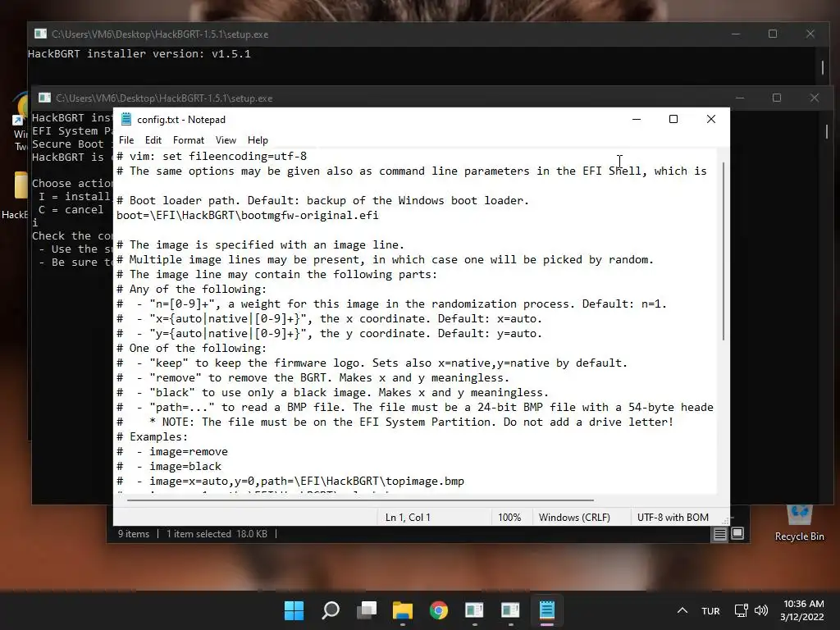Image resolution: width=840 pixels, height=630 pixels.
Task: Select the HackBGRT folder on desktop
Action: click(x=16, y=195)
